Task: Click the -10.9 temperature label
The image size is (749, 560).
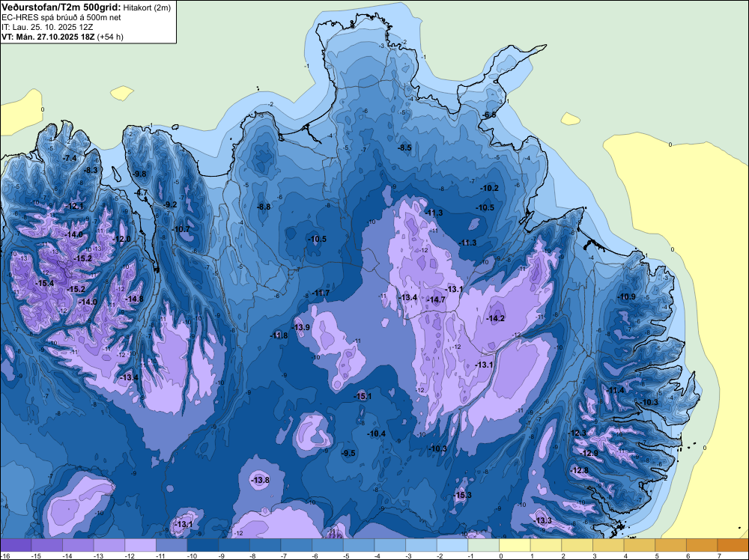Action: (627, 296)
